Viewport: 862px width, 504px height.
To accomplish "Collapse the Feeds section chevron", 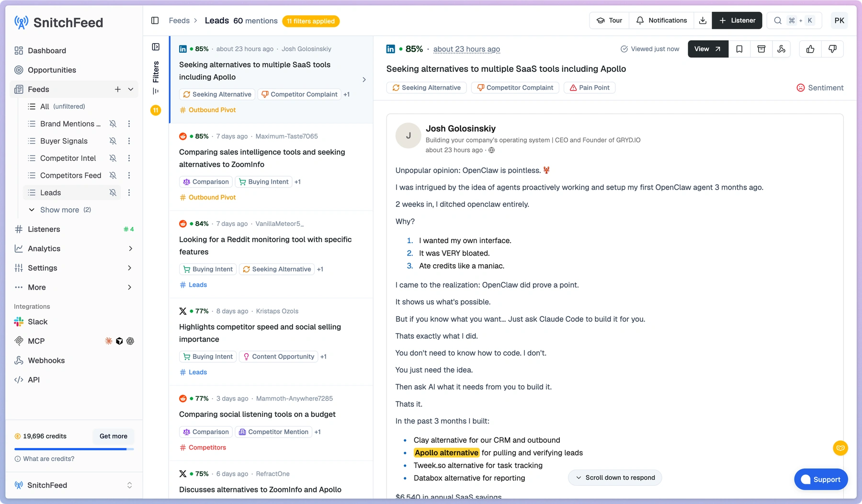I will coord(131,90).
